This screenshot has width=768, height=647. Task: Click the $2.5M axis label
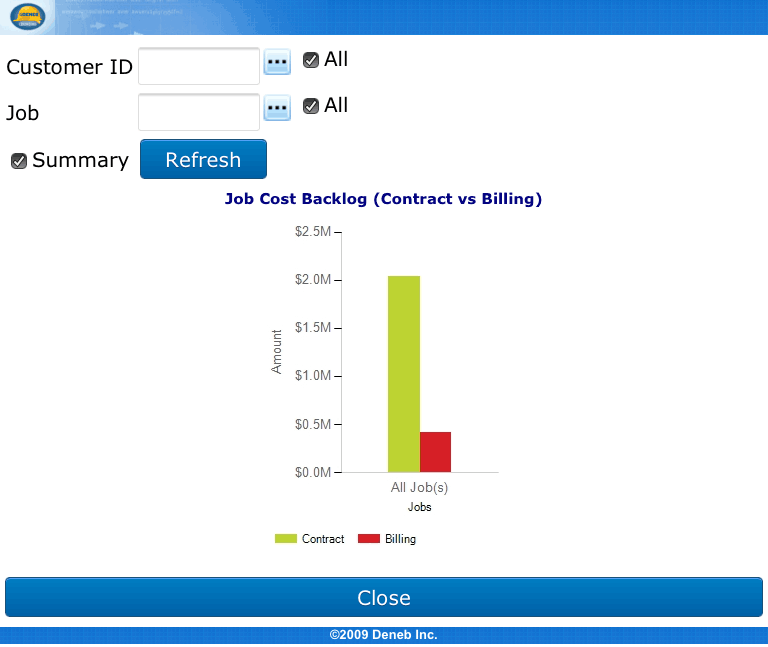tap(313, 231)
